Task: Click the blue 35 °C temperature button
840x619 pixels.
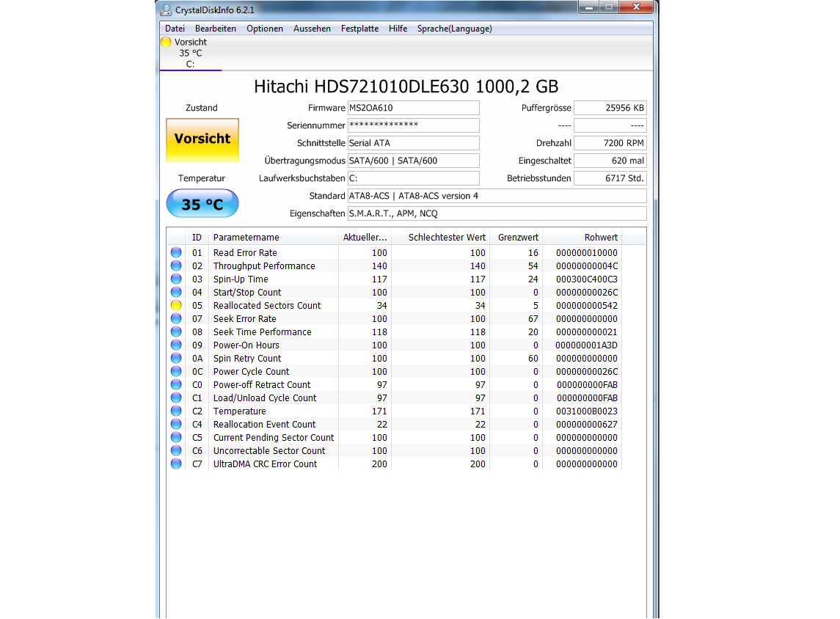Action: click(202, 203)
